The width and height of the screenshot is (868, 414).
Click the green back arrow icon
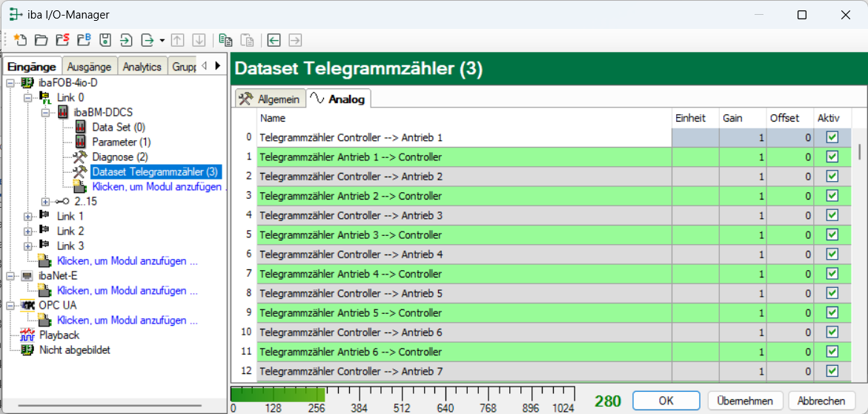[x=274, y=41]
